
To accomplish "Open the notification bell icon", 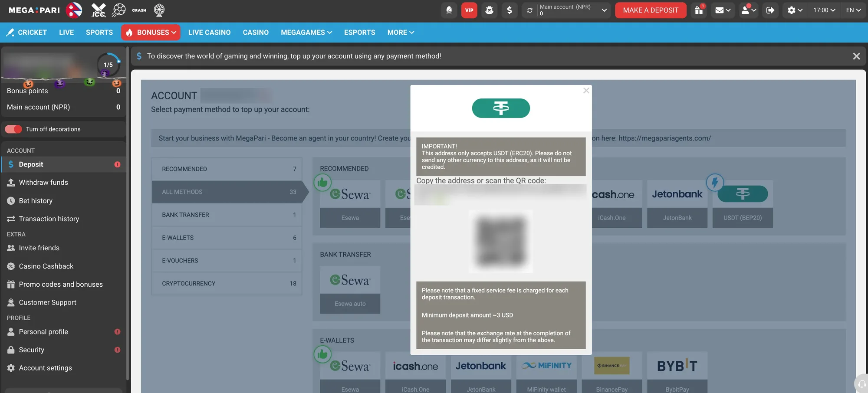I will [x=449, y=10].
